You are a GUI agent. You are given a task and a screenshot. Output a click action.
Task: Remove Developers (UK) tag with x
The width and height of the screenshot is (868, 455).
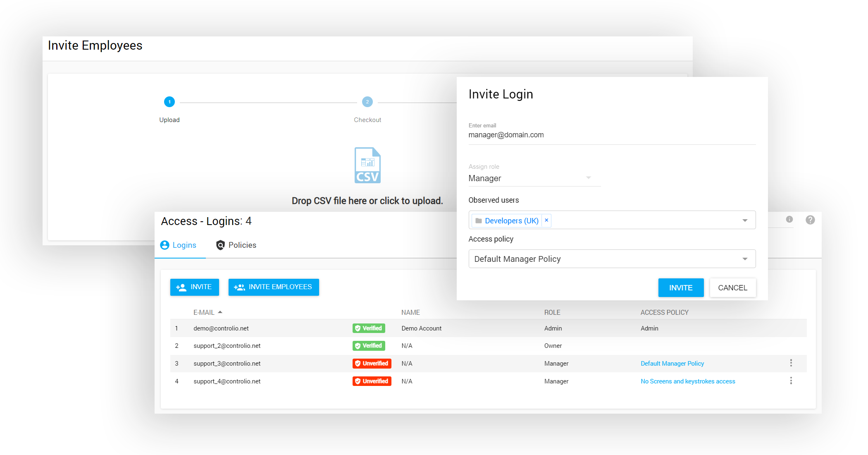click(x=546, y=220)
